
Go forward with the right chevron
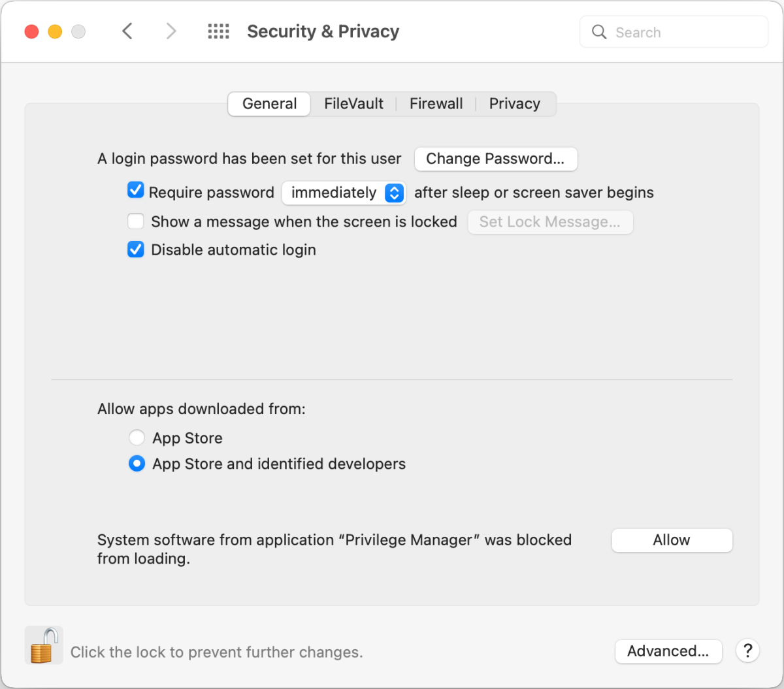click(x=171, y=31)
